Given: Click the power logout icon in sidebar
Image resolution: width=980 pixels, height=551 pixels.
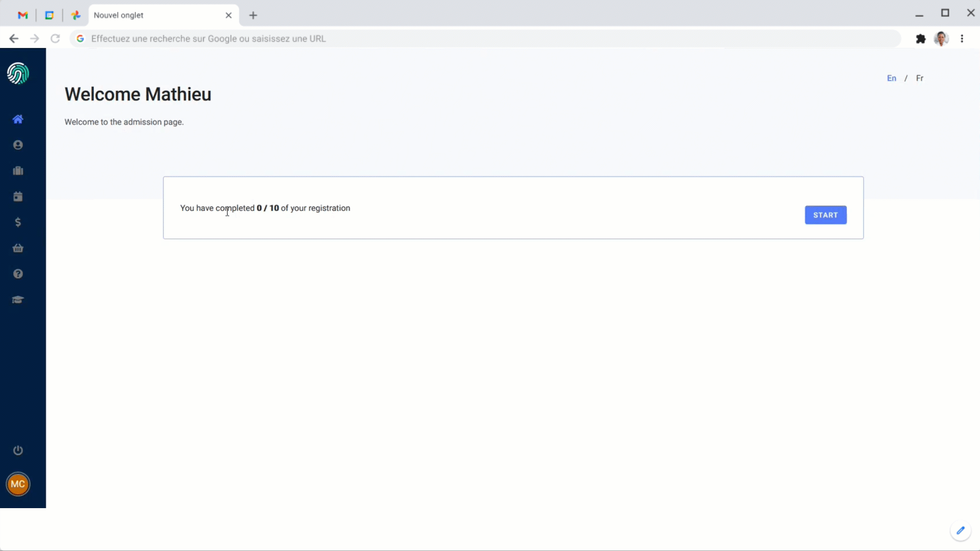Looking at the screenshot, I should (x=18, y=450).
